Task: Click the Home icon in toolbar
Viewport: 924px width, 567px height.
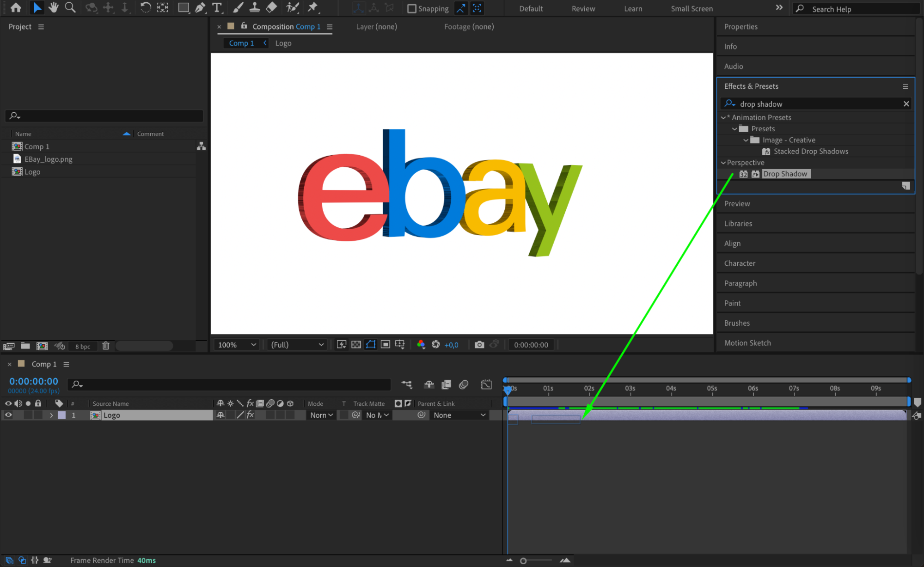Action: click(x=16, y=7)
